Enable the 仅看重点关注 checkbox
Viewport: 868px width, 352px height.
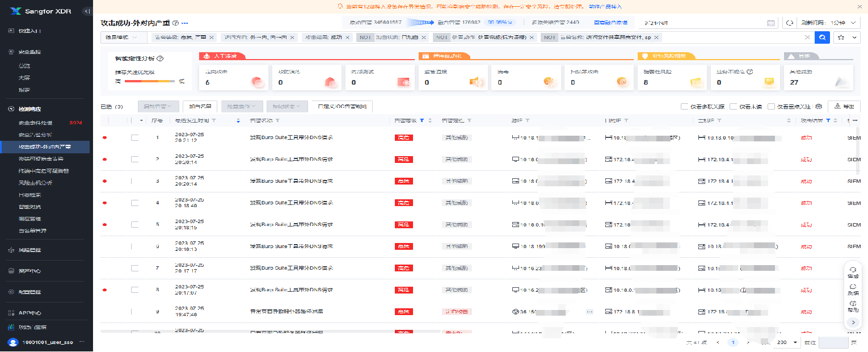point(772,107)
